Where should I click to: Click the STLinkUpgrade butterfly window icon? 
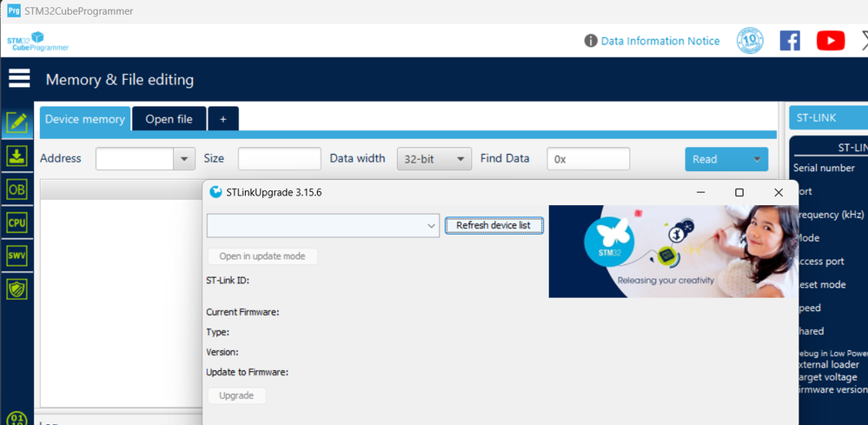coord(215,193)
